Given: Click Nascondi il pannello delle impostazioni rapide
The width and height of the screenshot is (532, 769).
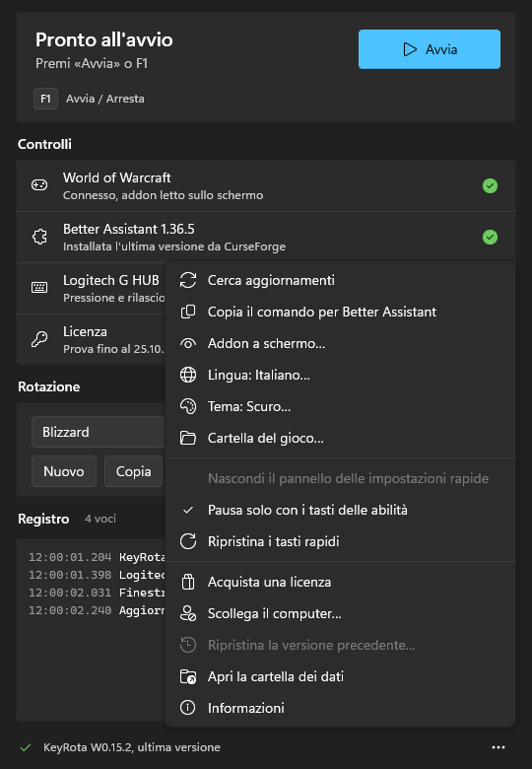Looking at the screenshot, I should (341, 479).
